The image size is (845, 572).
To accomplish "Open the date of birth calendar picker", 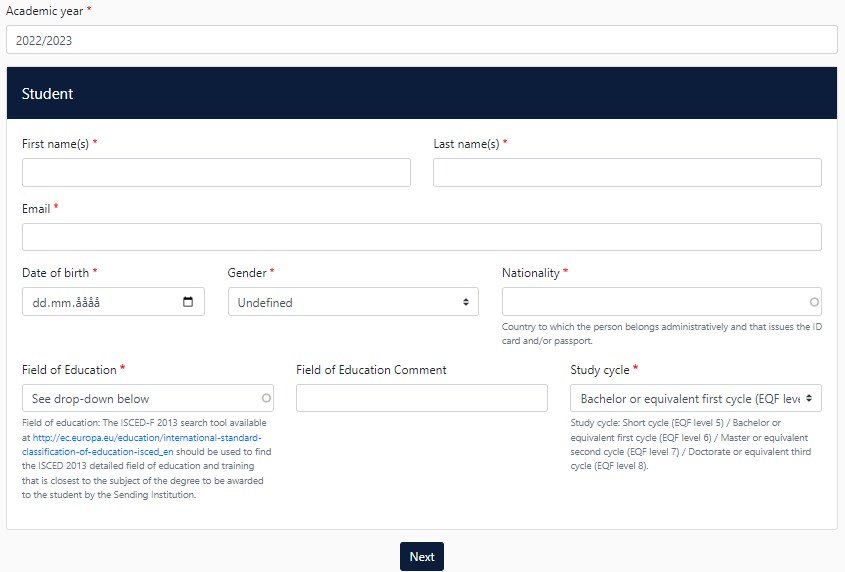I will (188, 302).
